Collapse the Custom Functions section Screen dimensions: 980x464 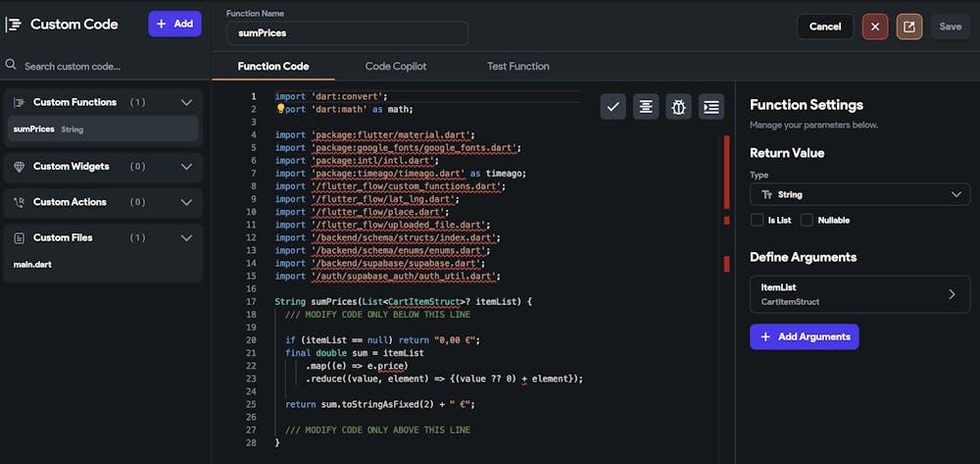click(187, 102)
